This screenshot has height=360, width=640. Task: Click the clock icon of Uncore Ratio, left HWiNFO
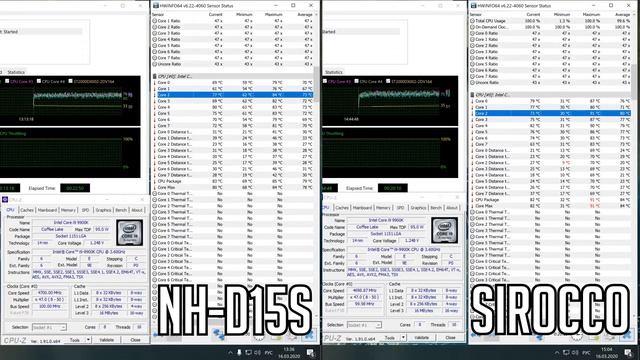click(x=155, y=64)
